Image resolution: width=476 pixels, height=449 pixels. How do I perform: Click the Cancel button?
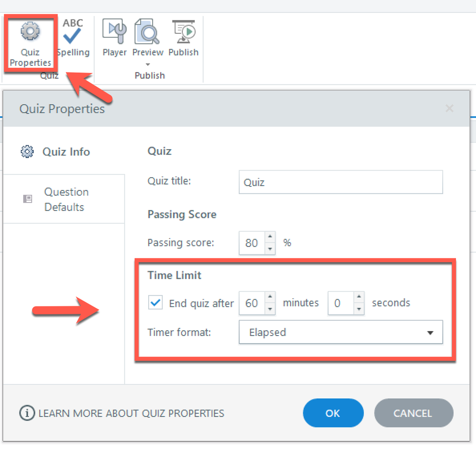413,413
